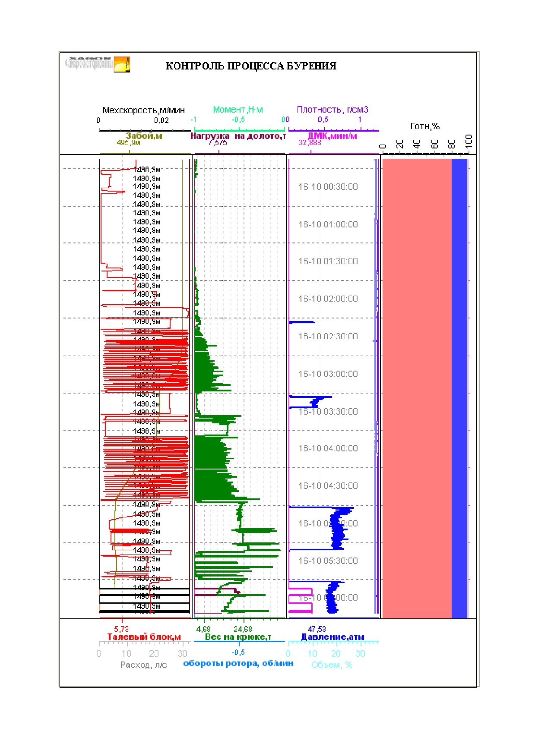Select the 'Момент,Н·м' scale label
Screen dimensions: 535x756
tap(238, 110)
